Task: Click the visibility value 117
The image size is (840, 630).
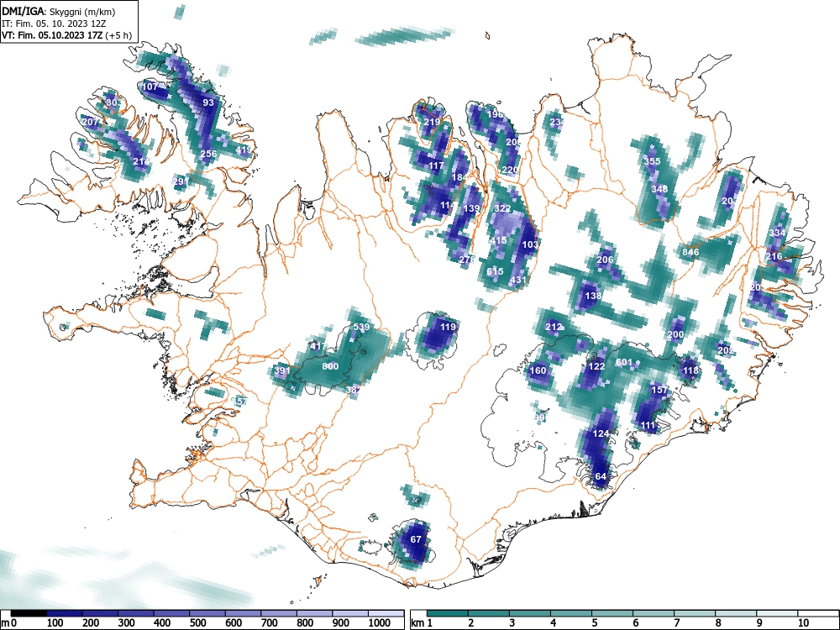Action: coord(436,165)
